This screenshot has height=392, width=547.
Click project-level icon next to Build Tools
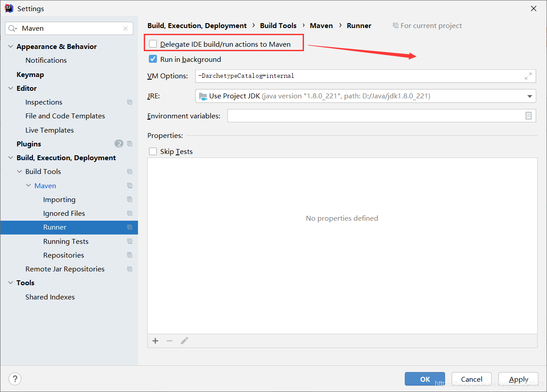130,171
